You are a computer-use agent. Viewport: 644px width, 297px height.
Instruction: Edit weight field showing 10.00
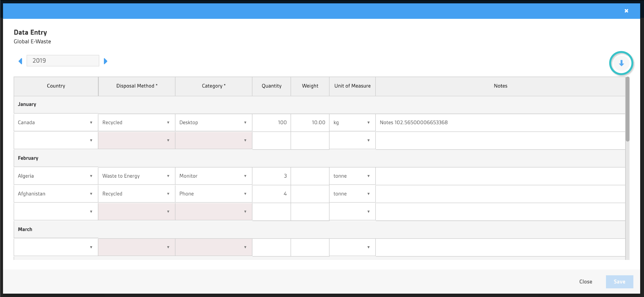point(310,122)
